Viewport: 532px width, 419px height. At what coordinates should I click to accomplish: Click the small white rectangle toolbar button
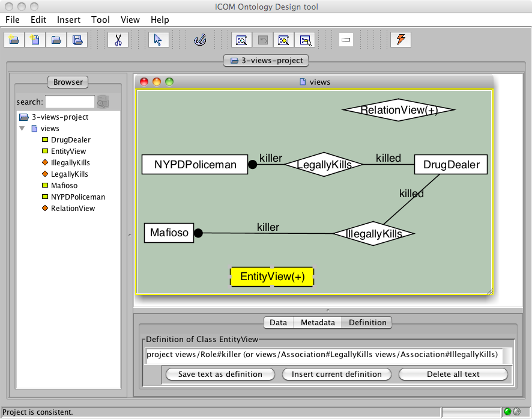tap(346, 40)
